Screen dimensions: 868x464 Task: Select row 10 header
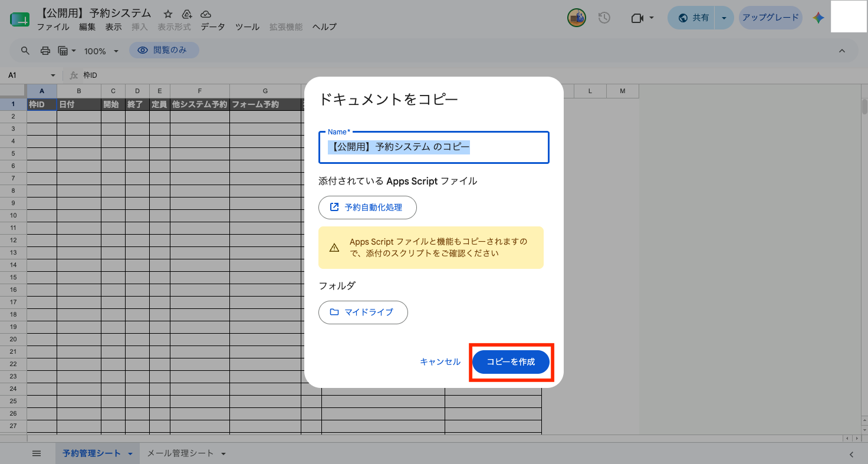[13, 215]
